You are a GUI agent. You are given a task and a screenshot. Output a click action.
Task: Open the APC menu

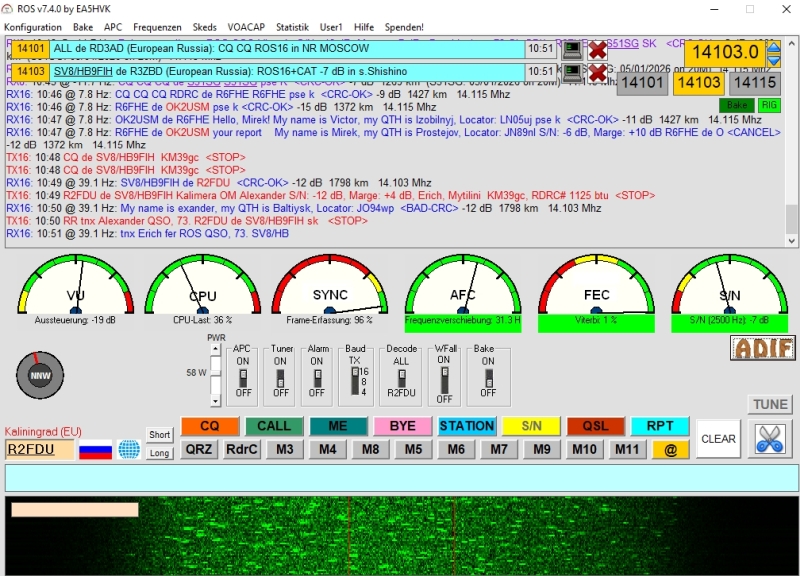click(x=113, y=28)
